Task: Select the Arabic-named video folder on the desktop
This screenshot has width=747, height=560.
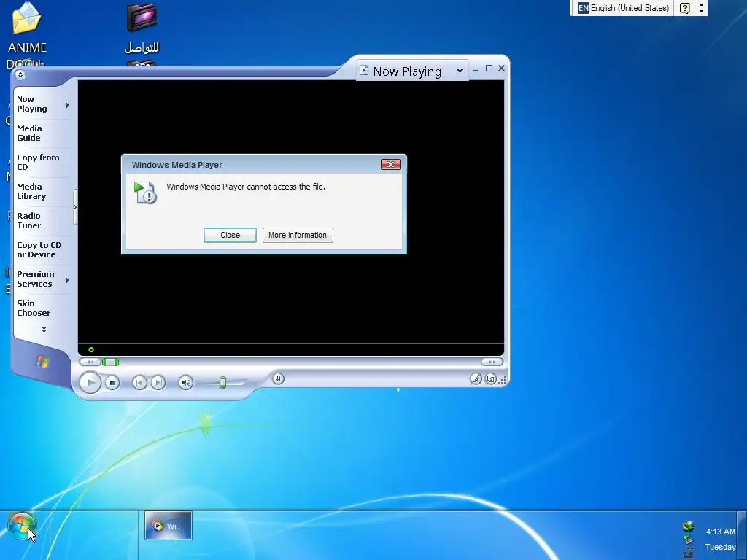Action: [x=142, y=28]
